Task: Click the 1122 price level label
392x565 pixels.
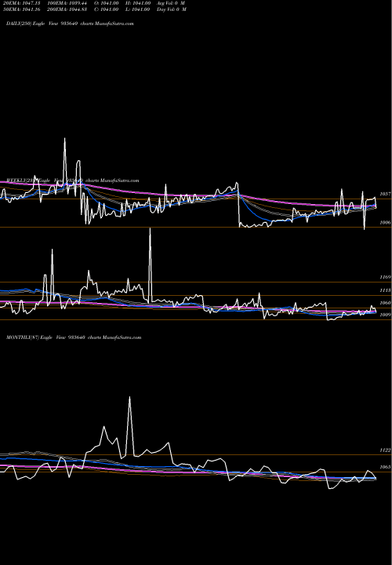Action: (x=385, y=450)
